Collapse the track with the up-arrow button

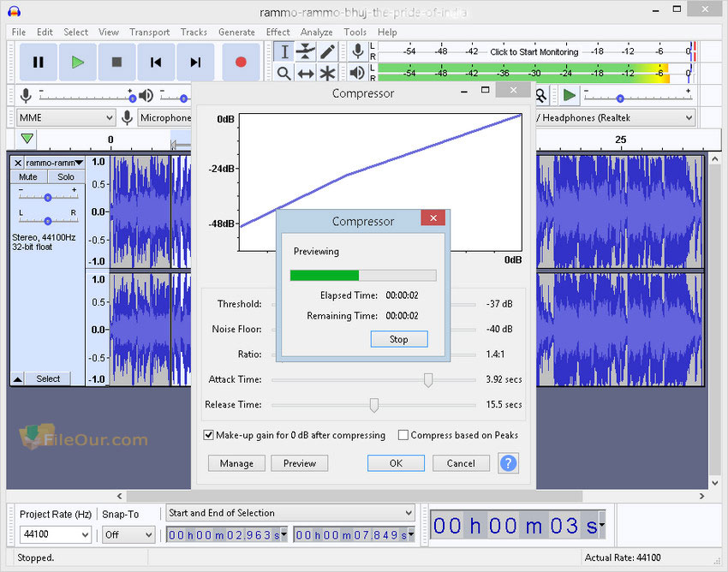18,378
